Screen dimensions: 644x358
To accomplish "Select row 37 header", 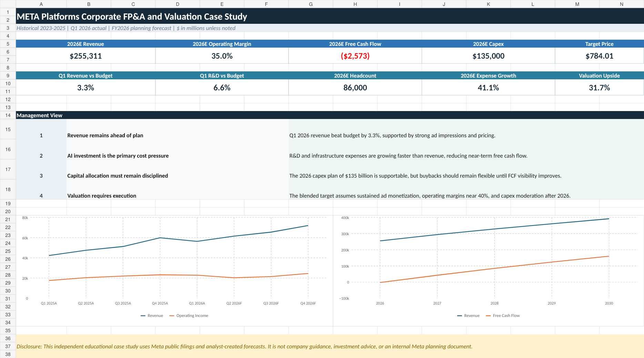I will click(8, 346).
